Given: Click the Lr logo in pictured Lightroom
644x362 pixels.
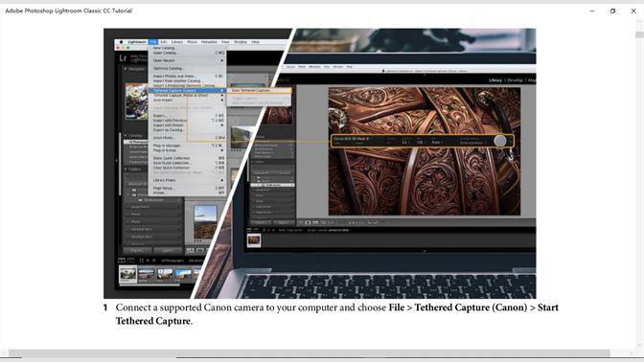Looking at the screenshot, I should pos(123,58).
